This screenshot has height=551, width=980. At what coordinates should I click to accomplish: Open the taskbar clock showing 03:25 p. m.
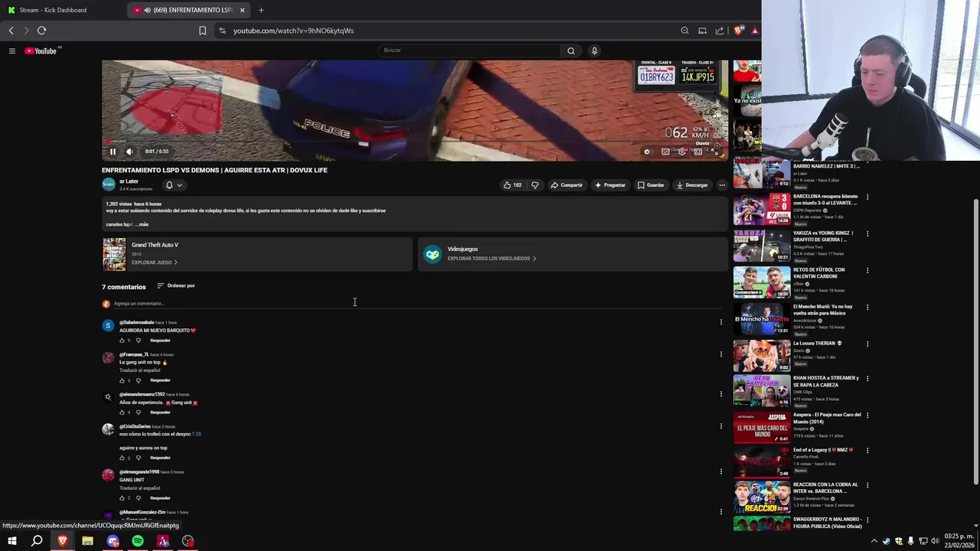point(958,541)
